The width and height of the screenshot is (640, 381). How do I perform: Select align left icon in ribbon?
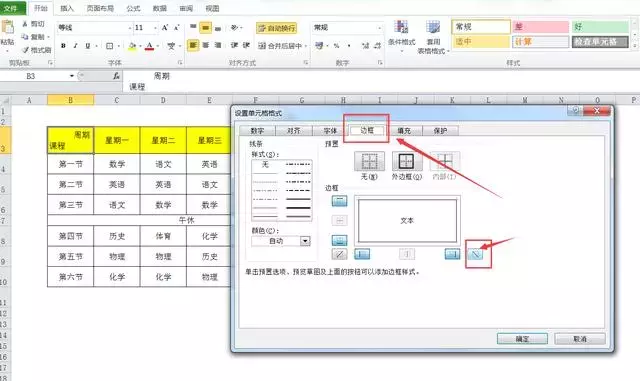(193, 45)
